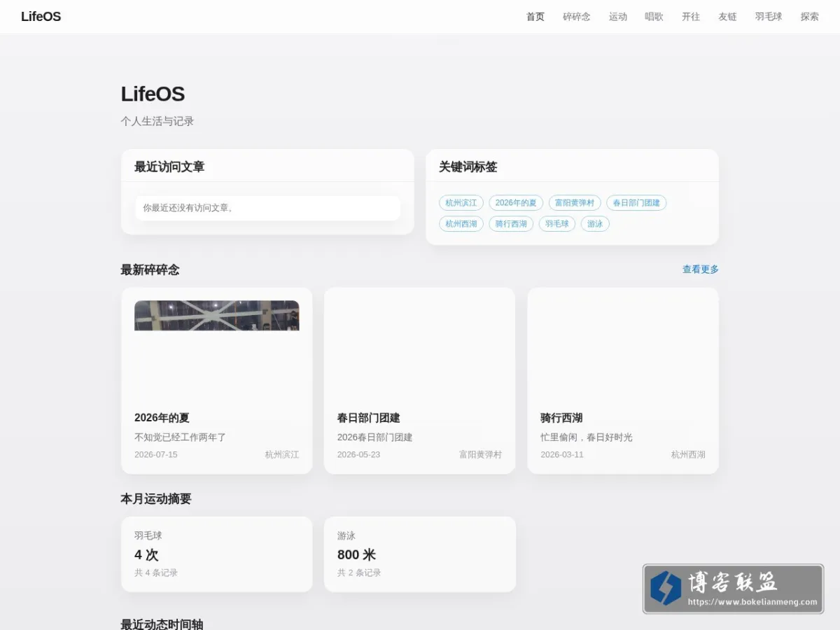Open the 春日部门团建 post title

click(x=369, y=418)
